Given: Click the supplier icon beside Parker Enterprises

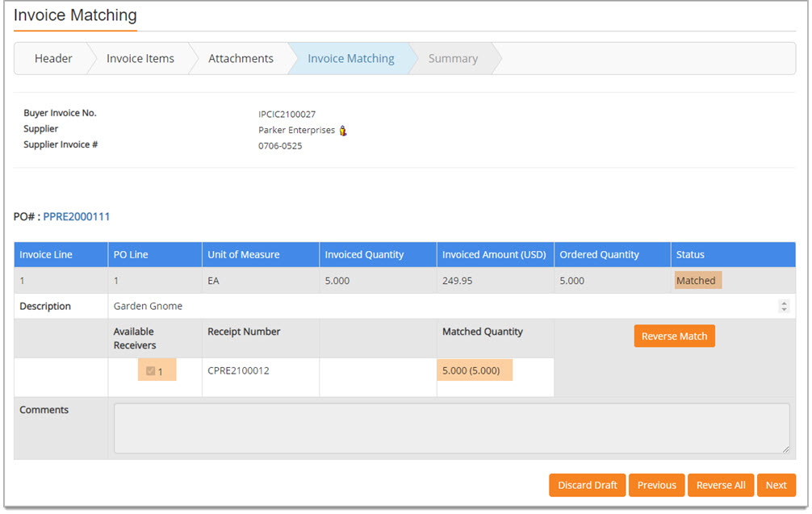Looking at the screenshot, I should [343, 131].
